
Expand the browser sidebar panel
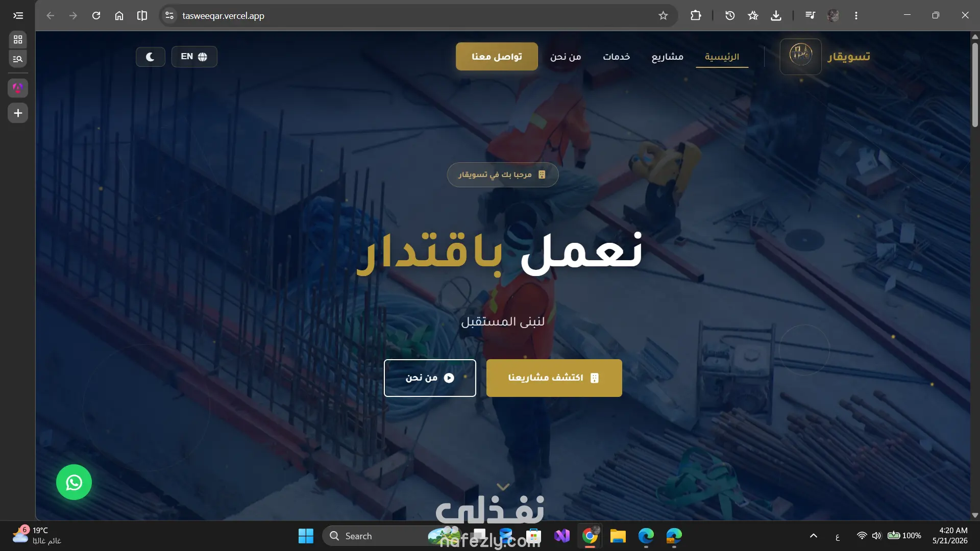click(18, 15)
